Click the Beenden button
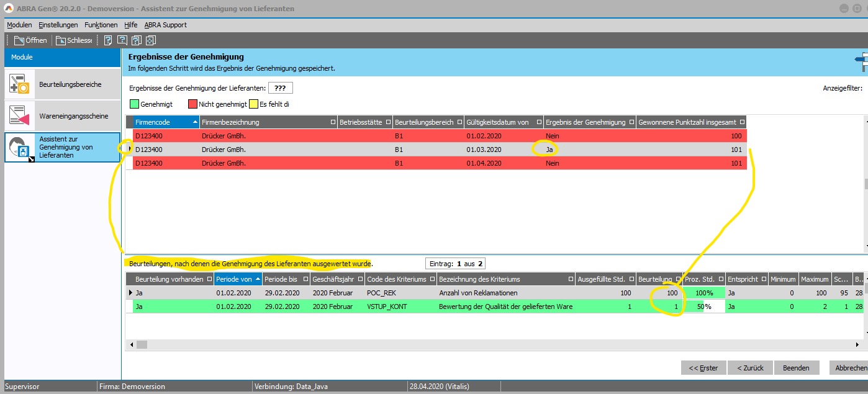This screenshot has height=394, width=868. (x=795, y=368)
